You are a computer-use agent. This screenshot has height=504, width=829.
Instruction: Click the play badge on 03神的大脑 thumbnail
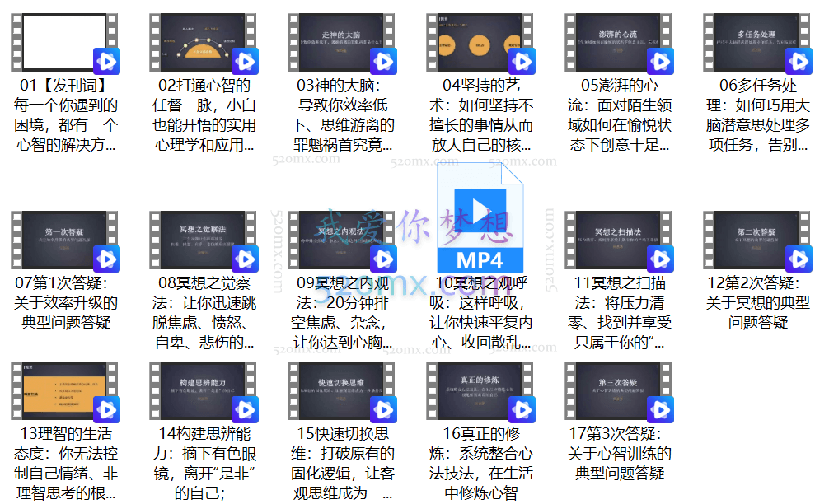pyautogui.click(x=384, y=59)
